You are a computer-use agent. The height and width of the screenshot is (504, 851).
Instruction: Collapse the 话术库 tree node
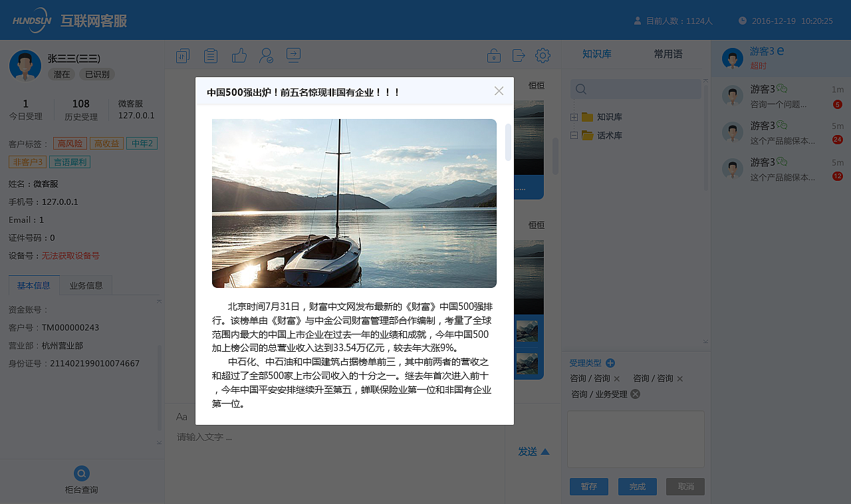(572, 135)
